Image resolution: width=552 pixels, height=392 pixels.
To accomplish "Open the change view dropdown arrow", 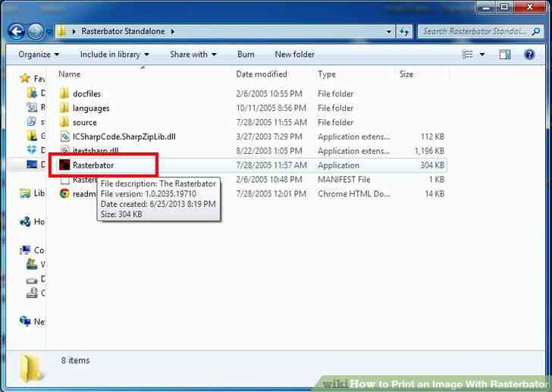I will point(481,55).
